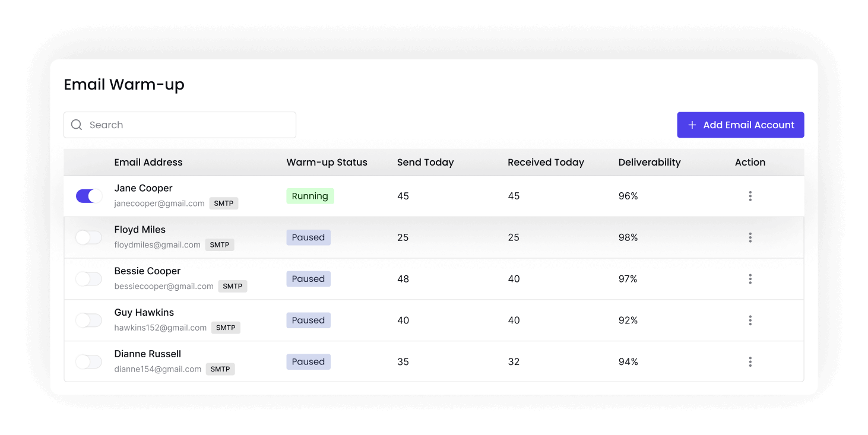Click the Warm-up Status column header
Image resolution: width=868 pixels, height=435 pixels.
coord(327,162)
